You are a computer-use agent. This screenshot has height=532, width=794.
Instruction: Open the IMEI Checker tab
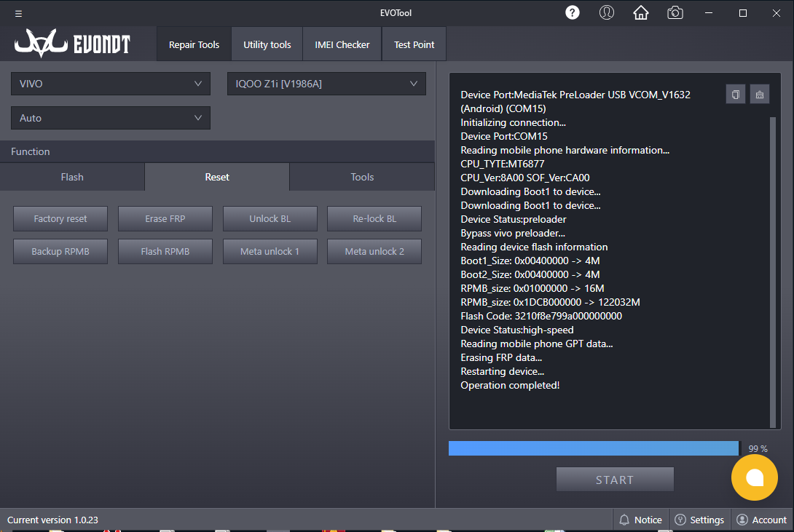[x=342, y=44]
